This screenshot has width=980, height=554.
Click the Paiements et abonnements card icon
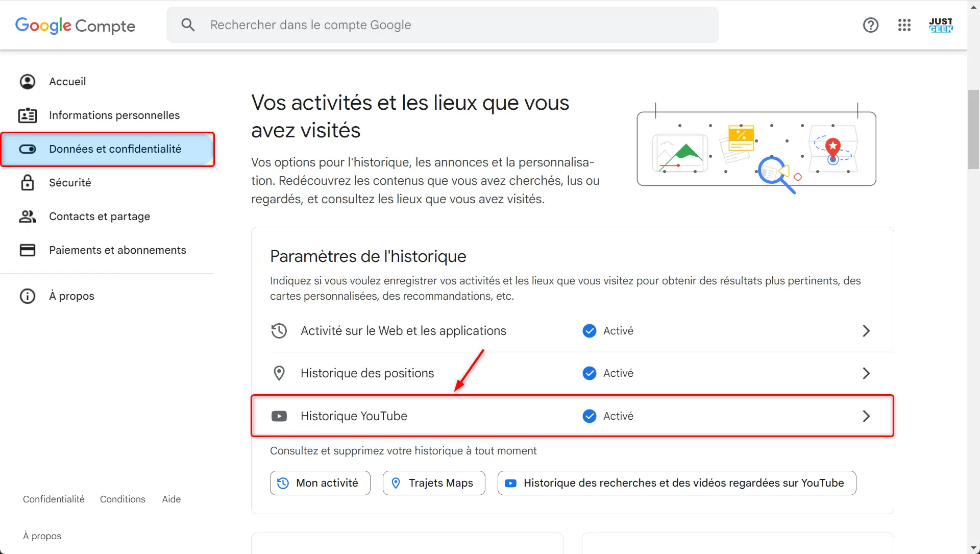tap(28, 250)
